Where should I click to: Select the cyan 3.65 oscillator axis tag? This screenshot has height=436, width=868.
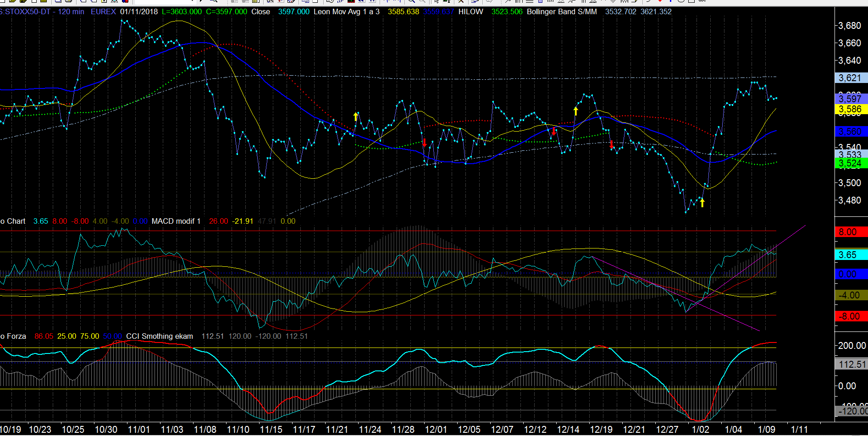pyautogui.click(x=851, y=255)
